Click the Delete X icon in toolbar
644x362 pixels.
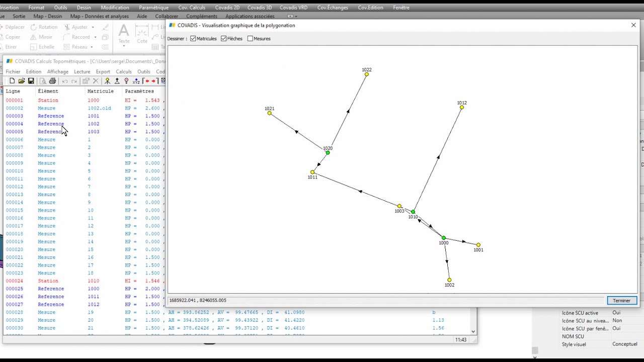point(96,81)
